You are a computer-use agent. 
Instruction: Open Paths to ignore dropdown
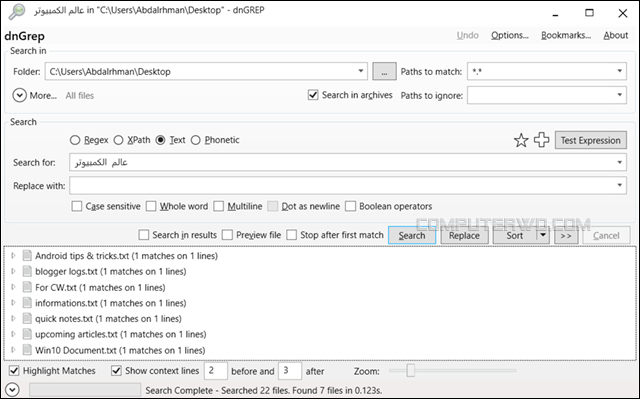[619, 95]
